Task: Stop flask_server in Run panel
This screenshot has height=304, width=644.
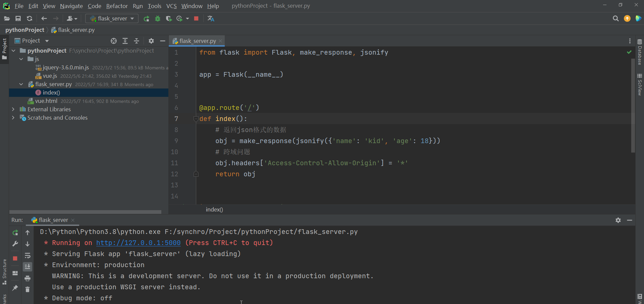Action: [x=15, y=258]
